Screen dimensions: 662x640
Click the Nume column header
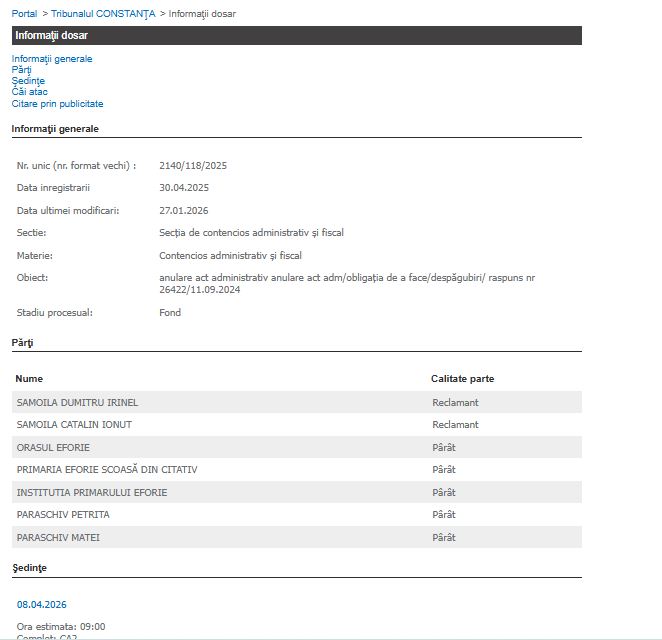[x=29, y=379]
